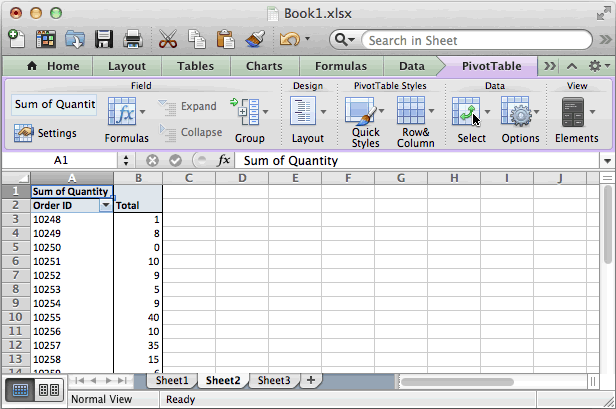
Task: Switch to Page Layout View button
Action: coord(49,390)
